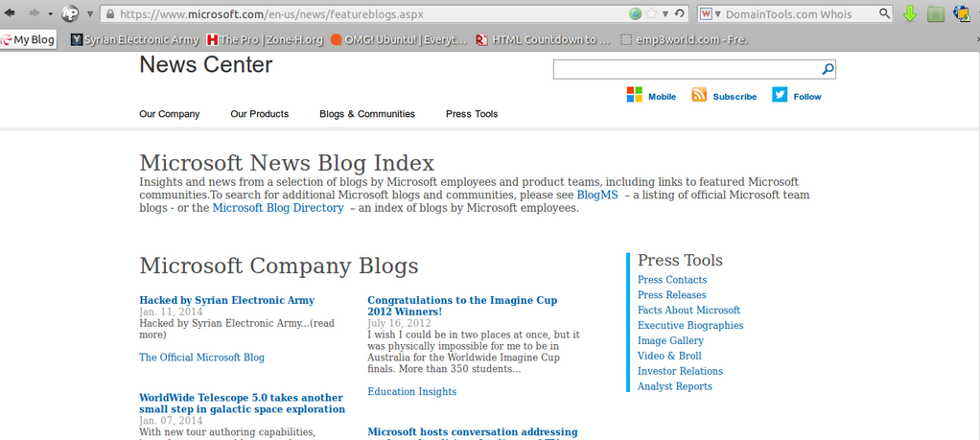Open Microsoft hosts conversation article

473,432
